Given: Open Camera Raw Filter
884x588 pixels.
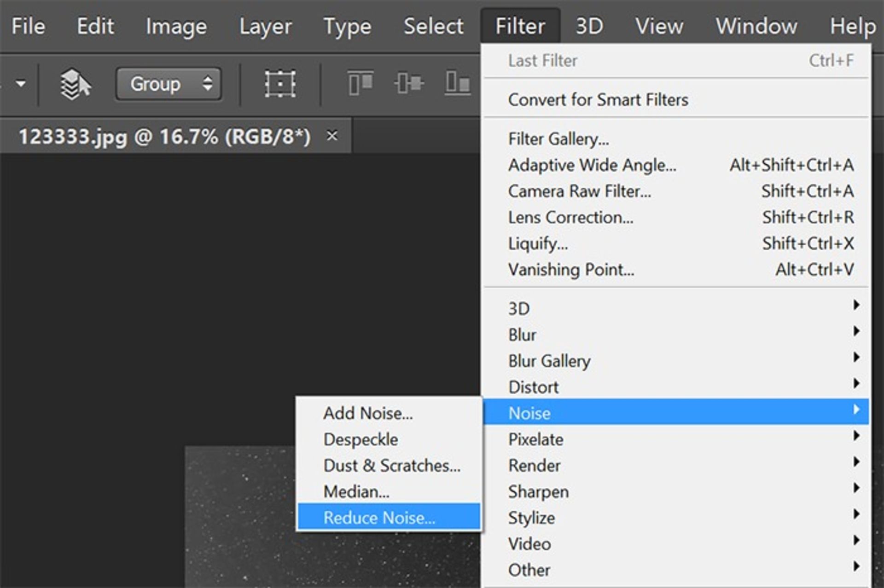Looking at the screenshot, I should (x=579, y=191).
